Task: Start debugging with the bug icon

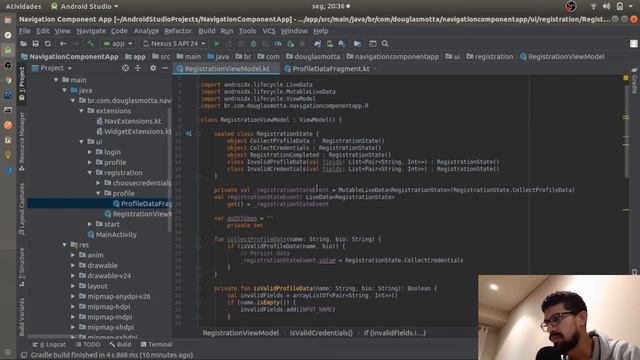Action: click(x=253, y=44)
